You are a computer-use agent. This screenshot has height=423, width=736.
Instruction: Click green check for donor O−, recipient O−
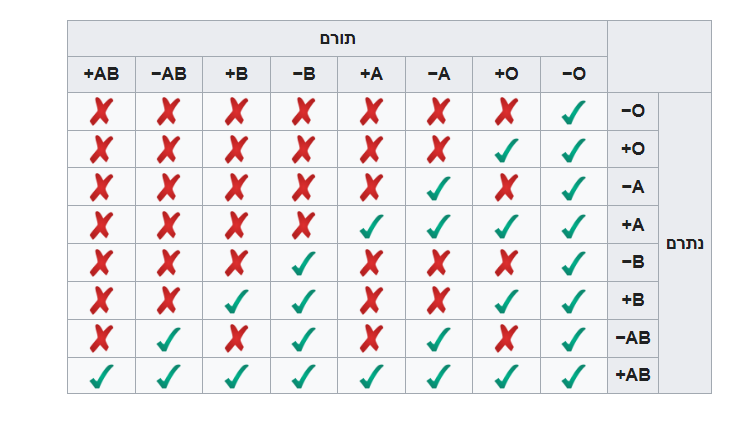click(573, 112)
